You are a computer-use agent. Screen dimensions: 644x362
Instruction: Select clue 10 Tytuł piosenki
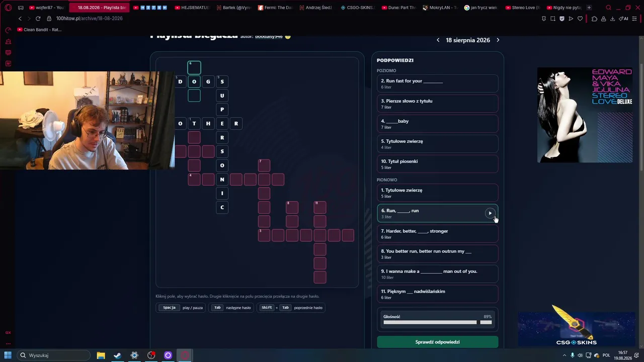tap(438, 164)
